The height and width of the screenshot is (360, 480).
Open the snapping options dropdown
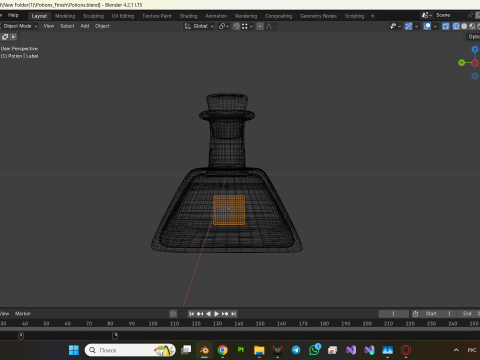pyautogui.click(x=247, y=26)
